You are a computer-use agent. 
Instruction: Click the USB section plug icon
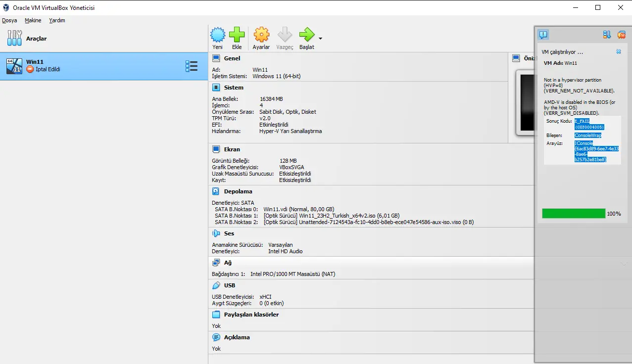click(216, 285)
